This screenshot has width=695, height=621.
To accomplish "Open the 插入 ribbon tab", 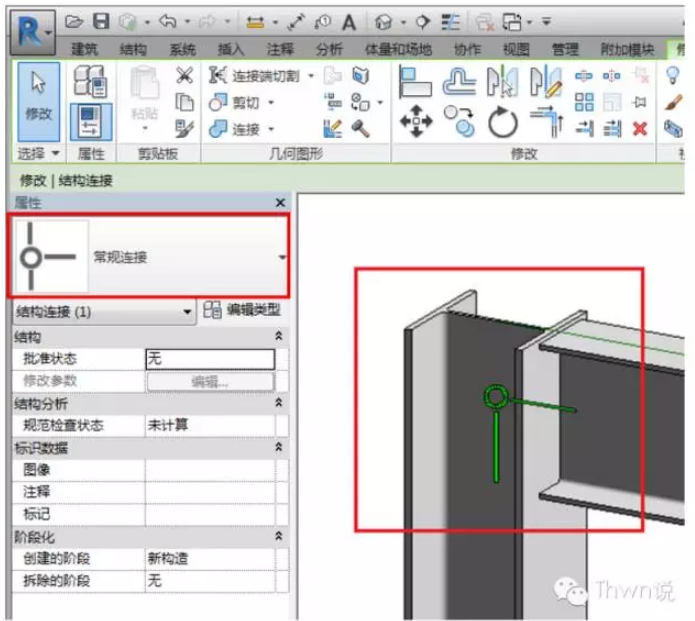I will (x=231, y=49).
